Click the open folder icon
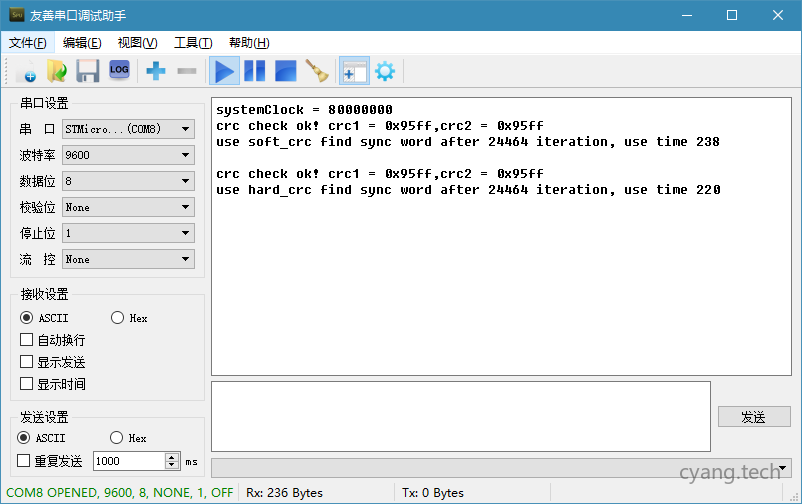Image resolution: width=802 pixels, height=504 pixels. pyautogui.click(x=57, y=71)
